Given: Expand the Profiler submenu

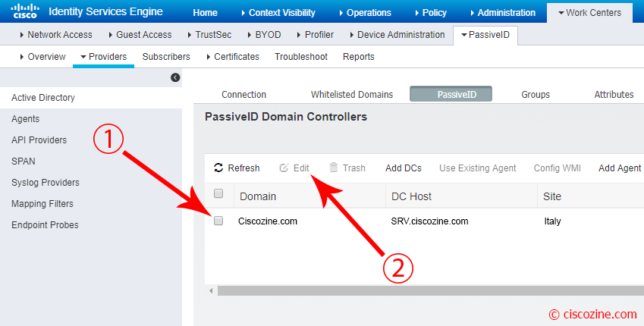Looking at the screenshot, I should pyautogui.click(x=315, y=35).
